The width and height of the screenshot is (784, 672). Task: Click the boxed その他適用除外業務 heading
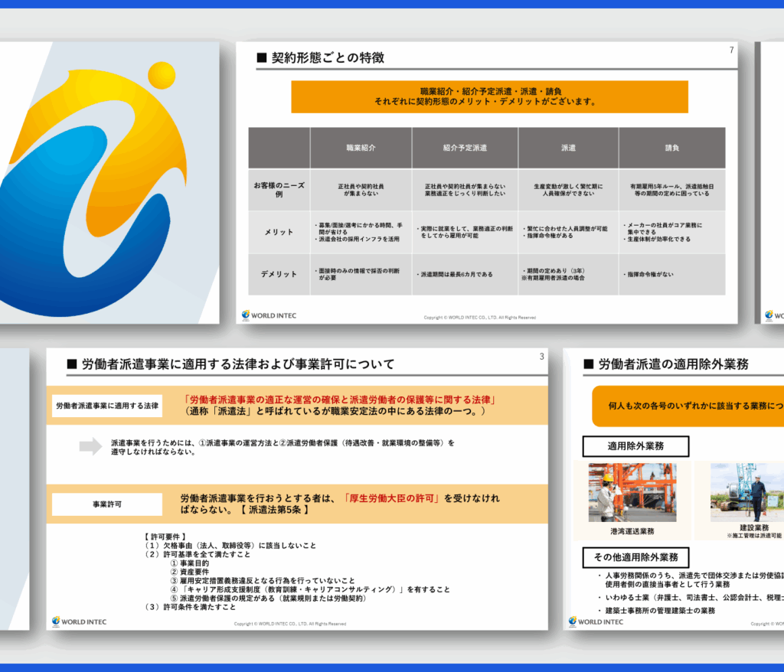[636, 557]
